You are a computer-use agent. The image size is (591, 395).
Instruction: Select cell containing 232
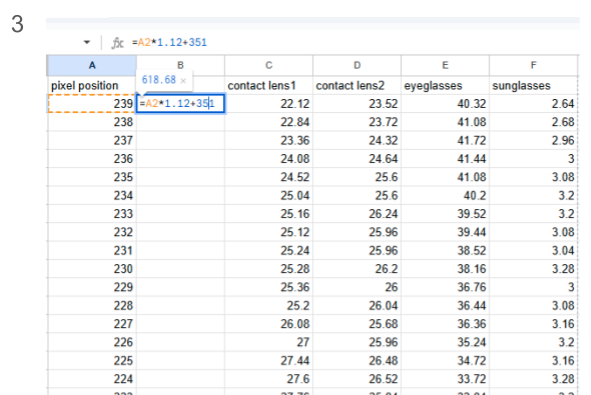[92, 232]
